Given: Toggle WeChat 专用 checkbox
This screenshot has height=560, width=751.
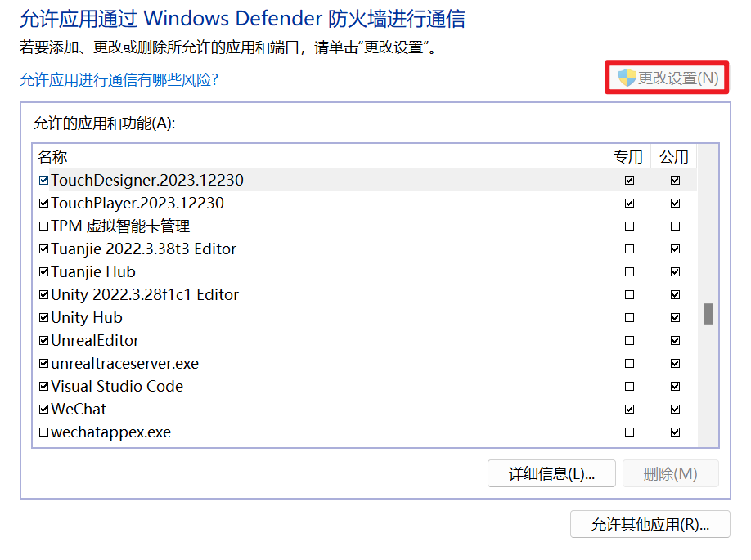Looking at the screenshot, I should click(629, 410).
